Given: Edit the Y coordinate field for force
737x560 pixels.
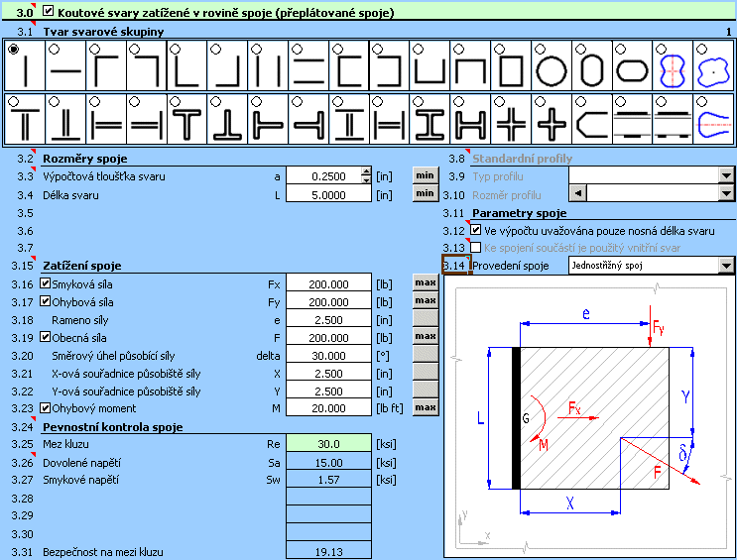Looking at the screenshot, I should coord(328,392).
